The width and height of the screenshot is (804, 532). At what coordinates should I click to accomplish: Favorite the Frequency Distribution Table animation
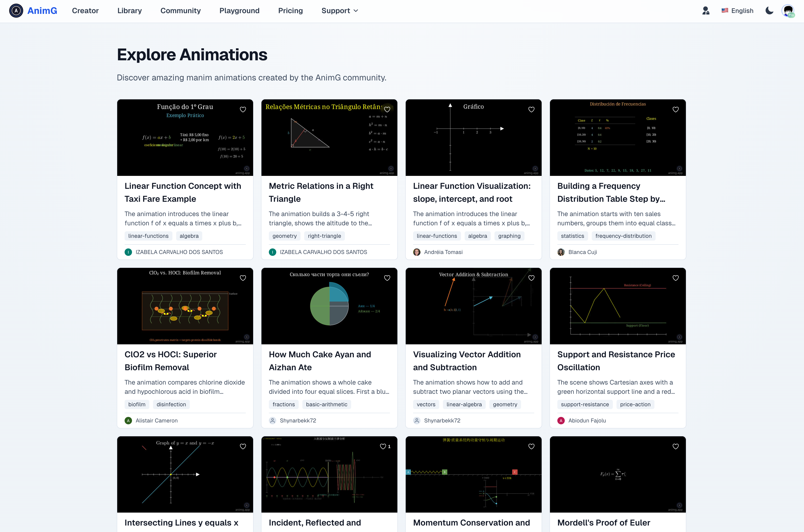675,110
